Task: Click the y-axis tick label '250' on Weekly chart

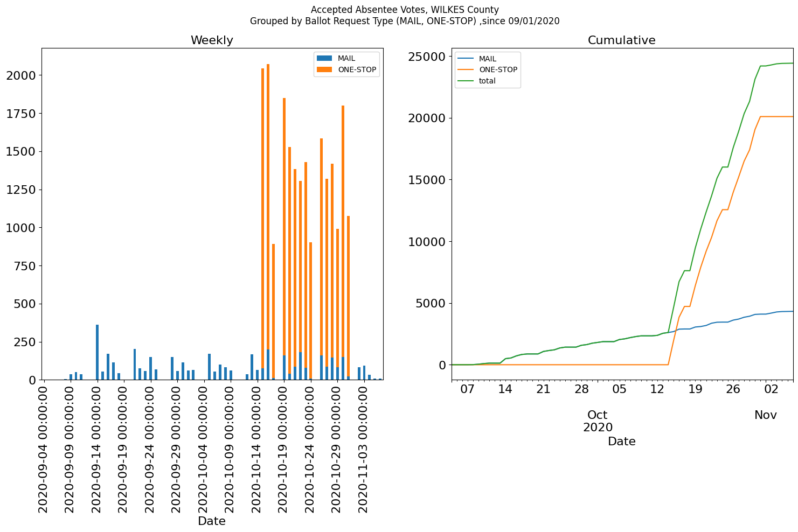Action: 25,342
